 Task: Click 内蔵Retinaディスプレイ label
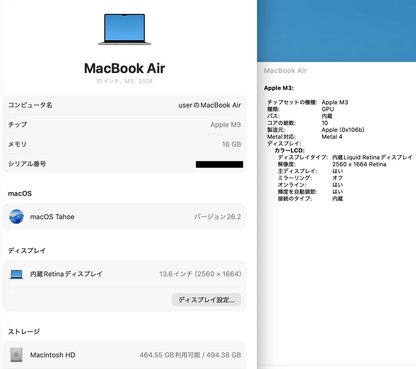66,274
